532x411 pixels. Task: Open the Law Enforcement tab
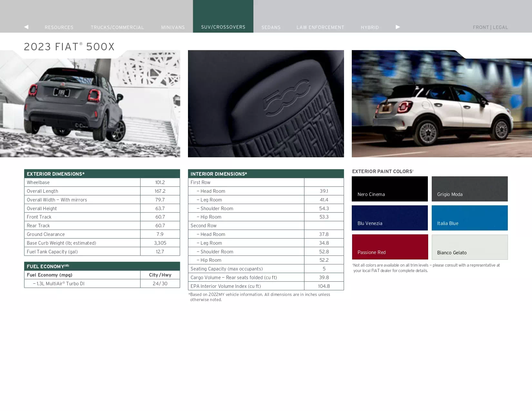click(320, 27)
